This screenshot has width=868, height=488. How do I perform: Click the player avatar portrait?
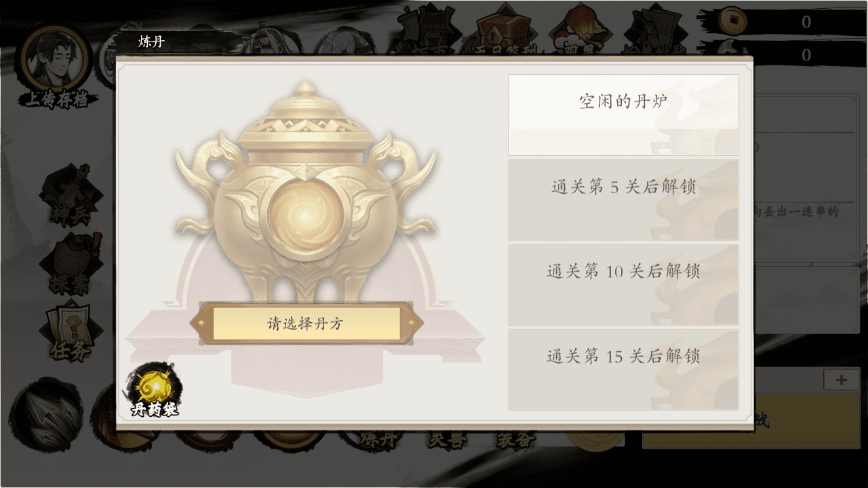tap(55, 58)
